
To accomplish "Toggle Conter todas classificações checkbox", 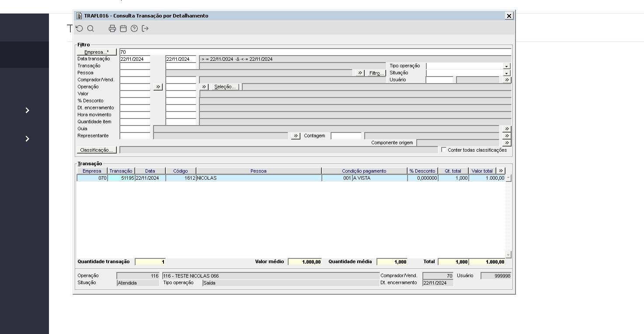I will pos(444,150).
